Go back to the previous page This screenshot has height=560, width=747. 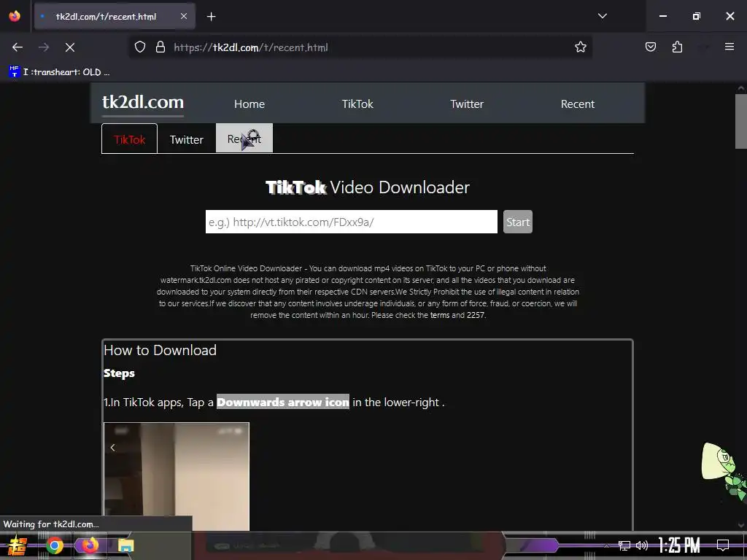[18, 47]
